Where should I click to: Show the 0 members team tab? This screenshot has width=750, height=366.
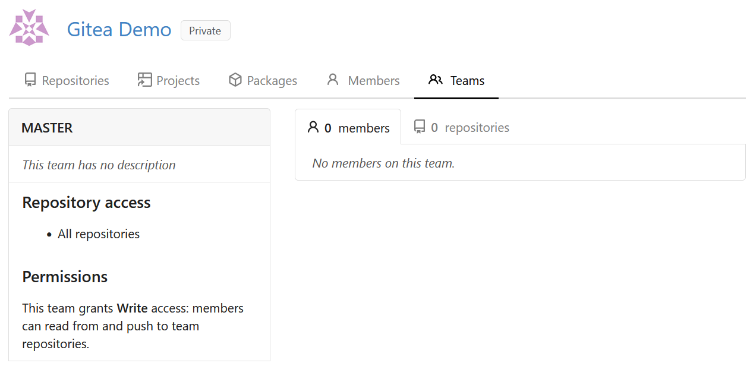348,127
